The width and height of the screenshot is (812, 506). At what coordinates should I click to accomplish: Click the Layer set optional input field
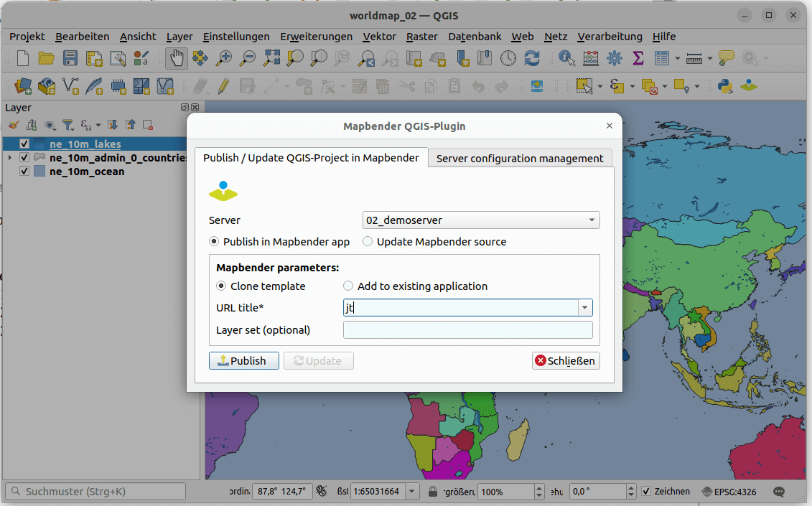click(467, 329)
